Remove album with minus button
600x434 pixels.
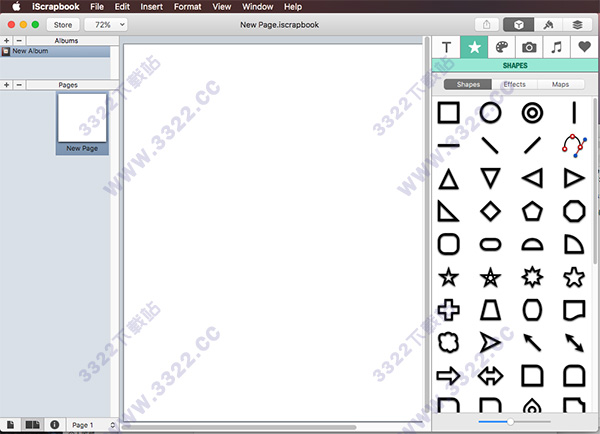[19, 41]
